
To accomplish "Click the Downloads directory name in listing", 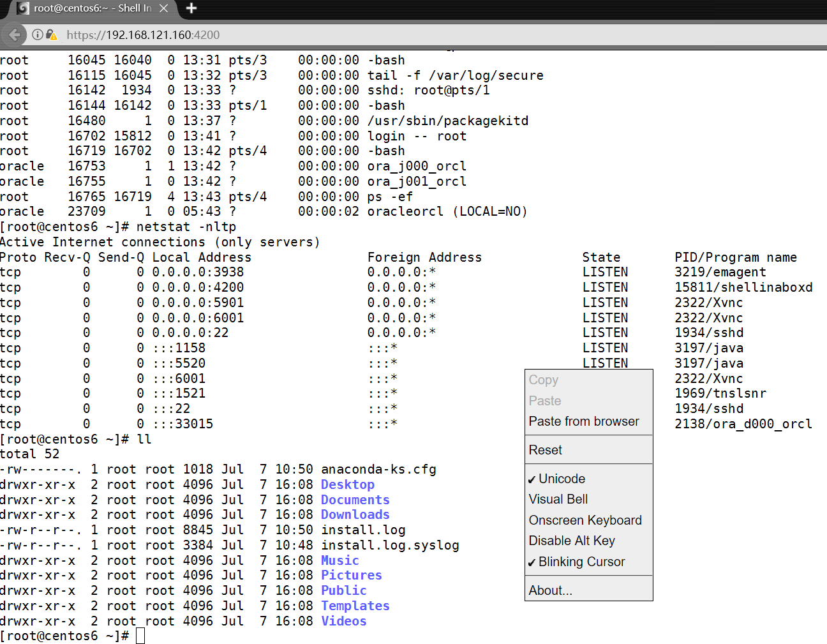I will point(355,514).
